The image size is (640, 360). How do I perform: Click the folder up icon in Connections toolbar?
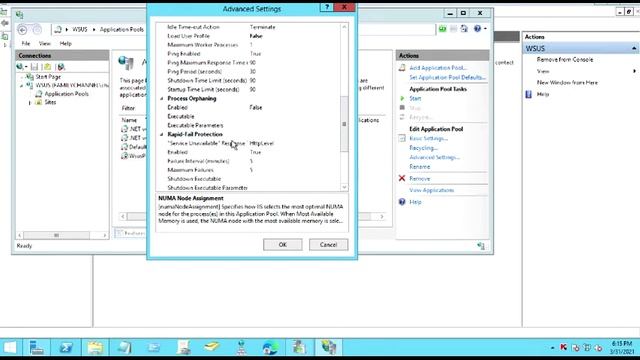click(x=48, y=67)
